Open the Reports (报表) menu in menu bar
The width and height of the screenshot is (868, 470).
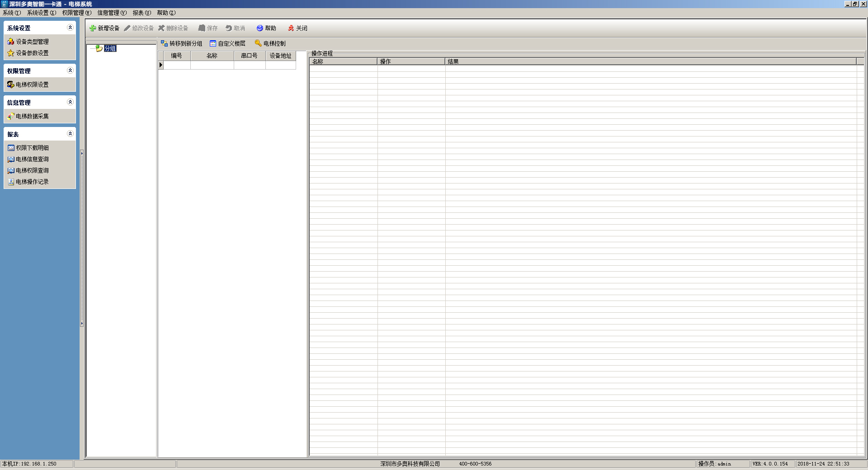coord(142,13)
